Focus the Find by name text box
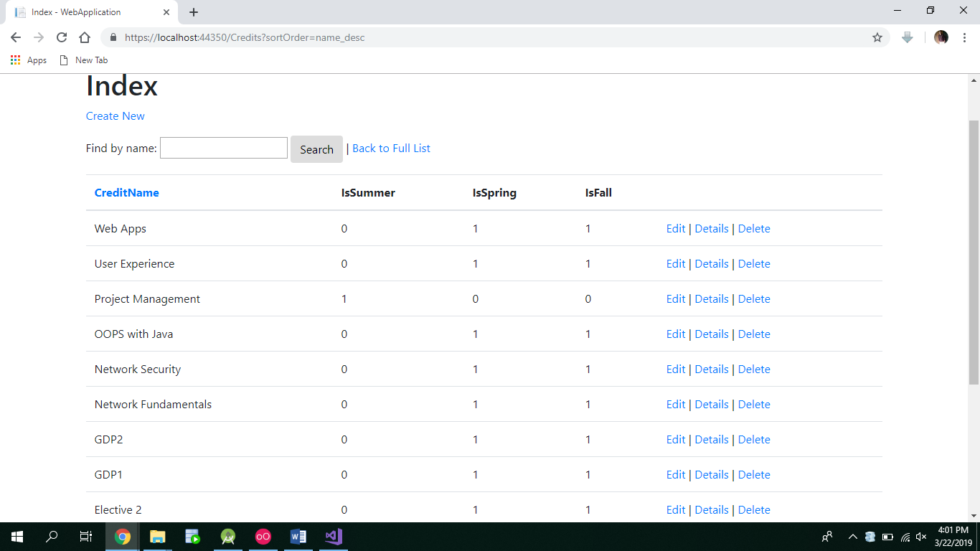 point(224,148)
